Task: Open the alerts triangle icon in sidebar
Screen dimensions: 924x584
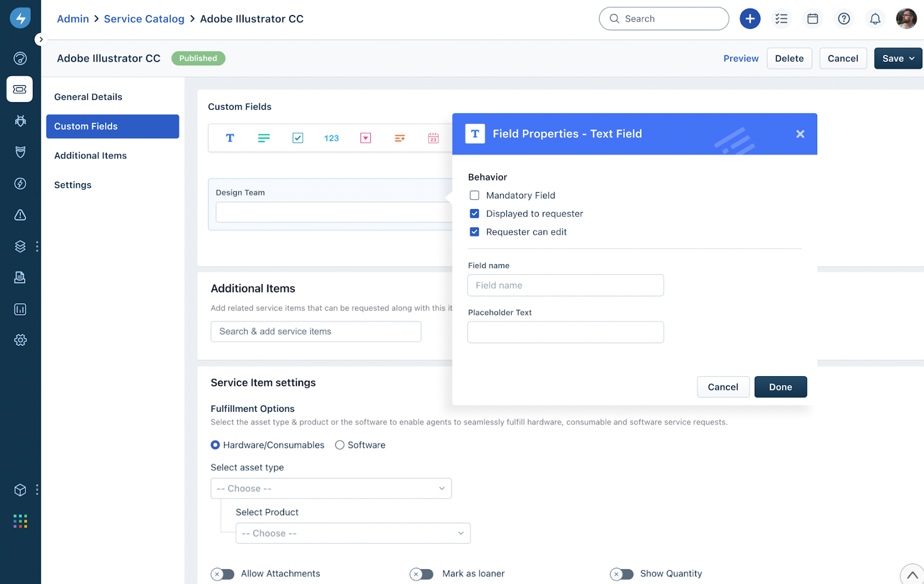Action: 20,215
